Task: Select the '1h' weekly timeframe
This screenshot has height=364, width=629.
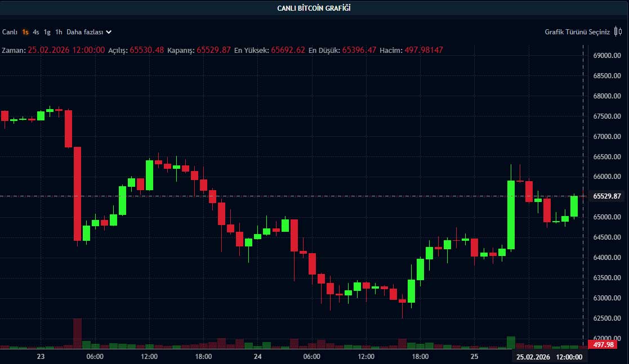Action: (x=59, y=32)
